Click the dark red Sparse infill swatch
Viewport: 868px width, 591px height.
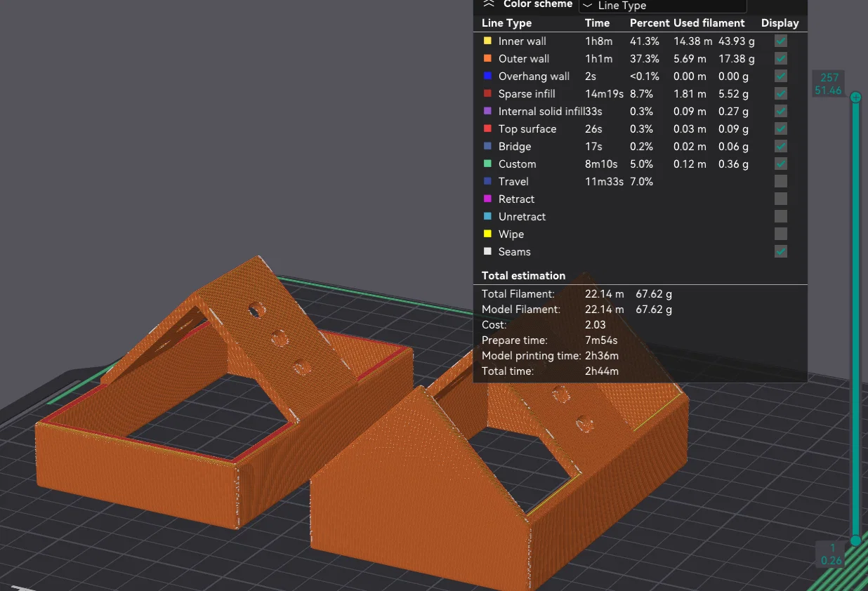(x=487, y=93)
